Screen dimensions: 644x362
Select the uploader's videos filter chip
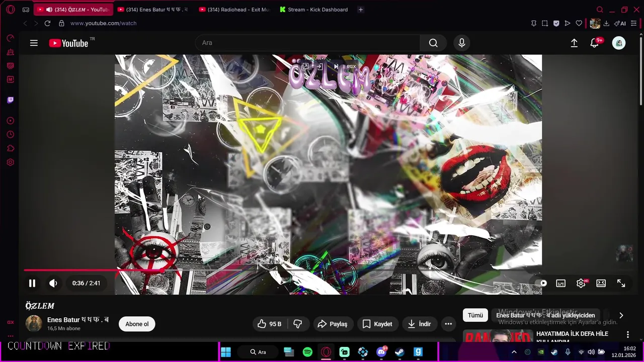coord(545,315)
